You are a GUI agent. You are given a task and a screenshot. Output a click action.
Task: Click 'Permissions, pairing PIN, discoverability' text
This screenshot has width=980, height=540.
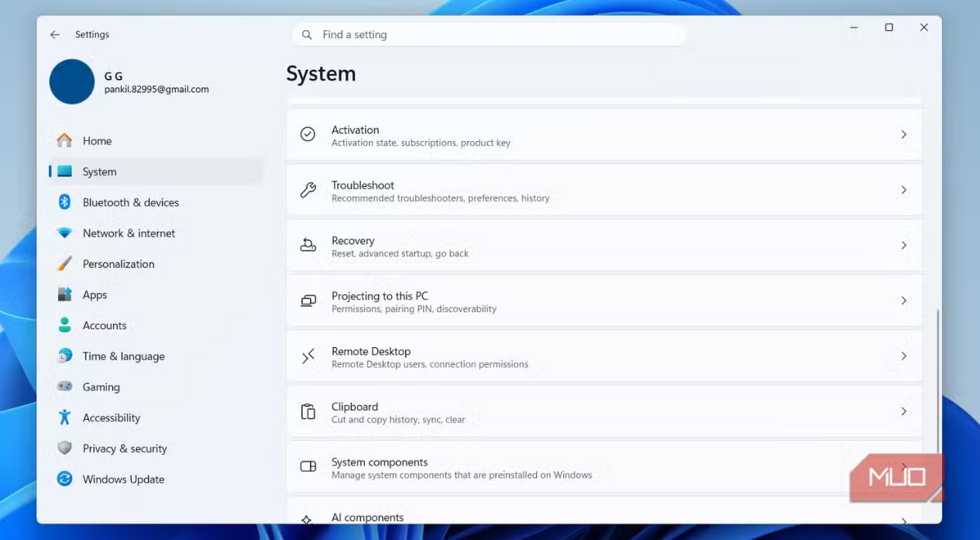point(414,309)
